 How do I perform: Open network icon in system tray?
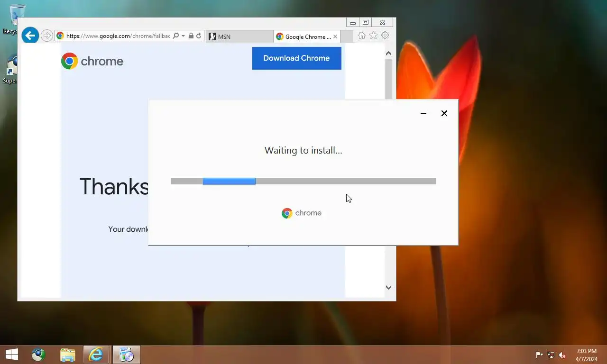551,355
